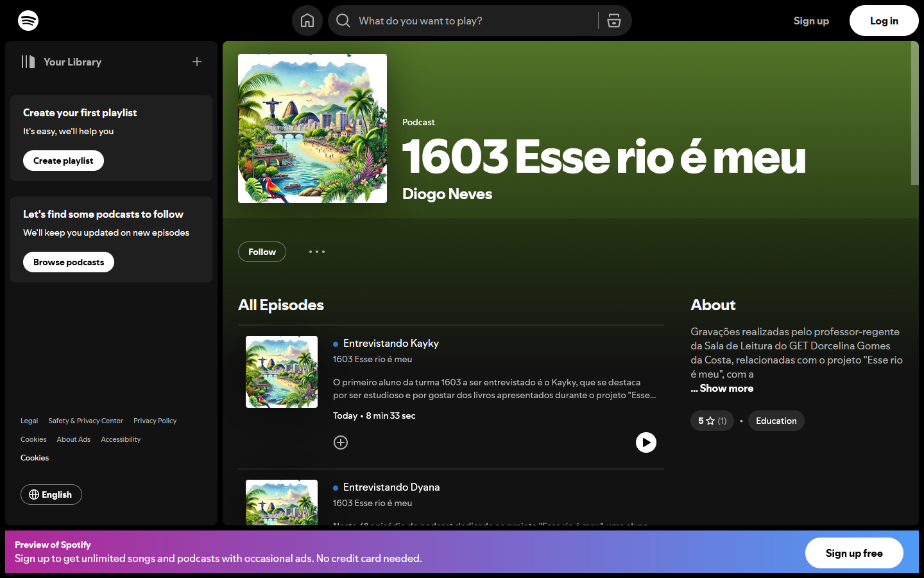Expand About text with Show more

[722, 388]
